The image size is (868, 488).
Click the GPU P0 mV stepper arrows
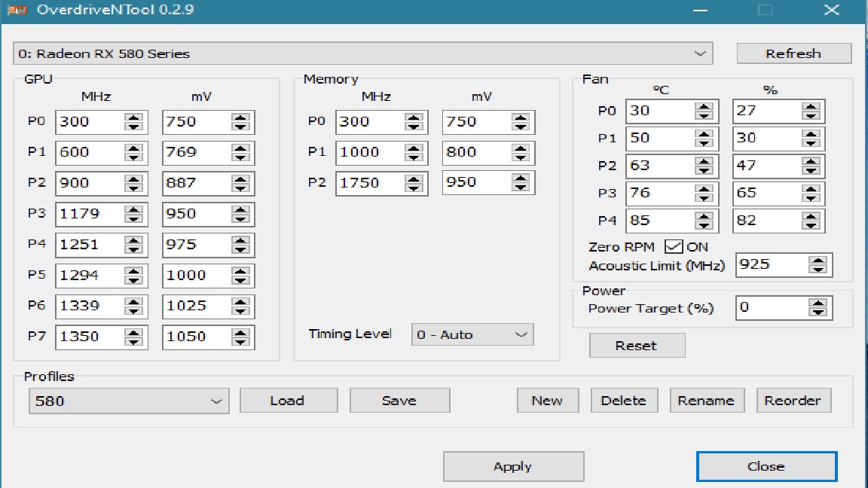[240, 122]
